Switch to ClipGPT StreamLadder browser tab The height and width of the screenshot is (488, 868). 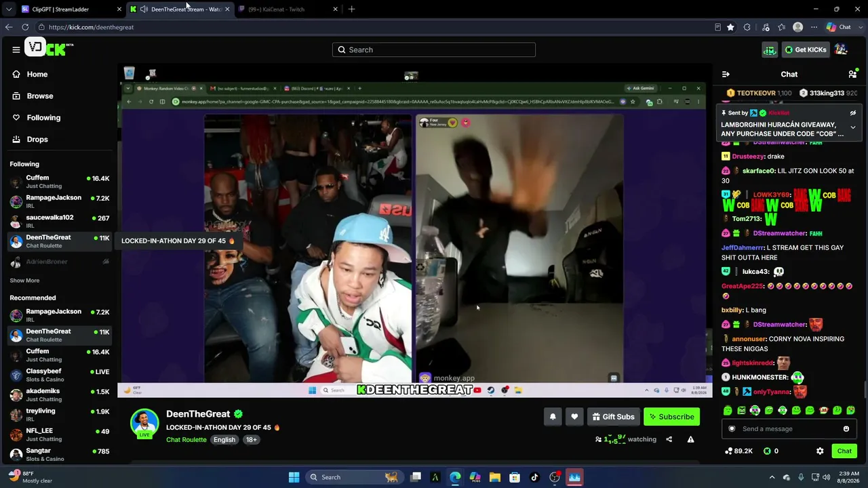71,9
